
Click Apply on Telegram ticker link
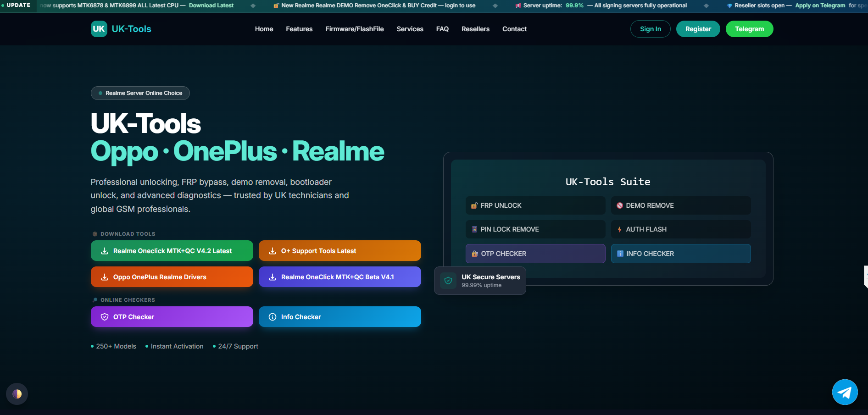tap(820, 6)
